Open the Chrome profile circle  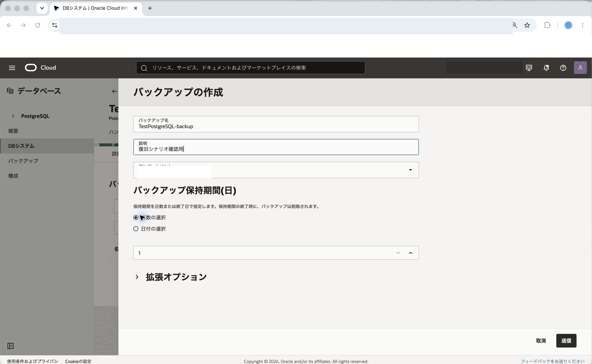[568, 25]
